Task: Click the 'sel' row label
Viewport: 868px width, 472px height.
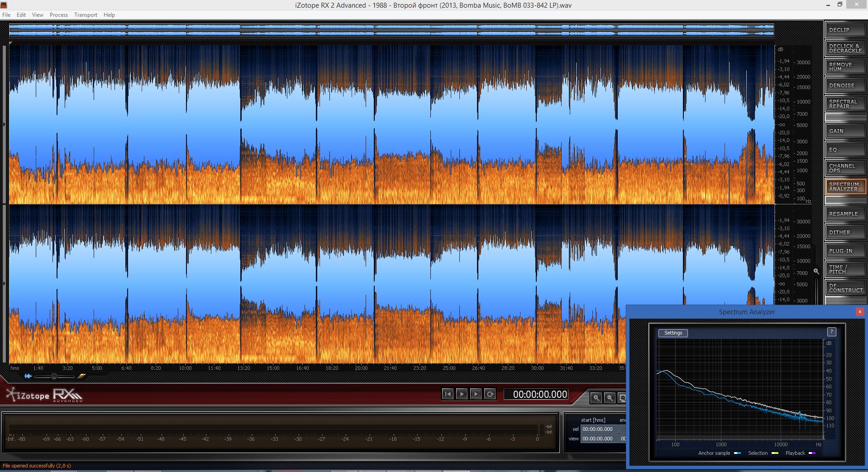Action: click(576, 429)
